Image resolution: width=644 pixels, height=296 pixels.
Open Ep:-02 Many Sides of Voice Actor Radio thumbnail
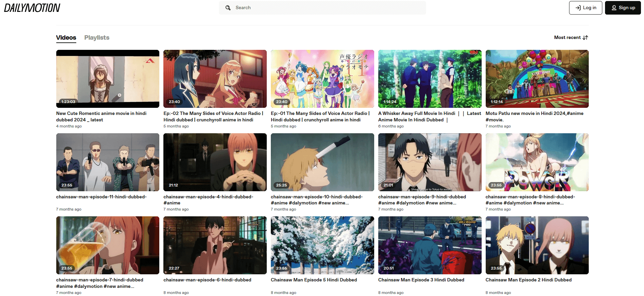coord(215,79)
